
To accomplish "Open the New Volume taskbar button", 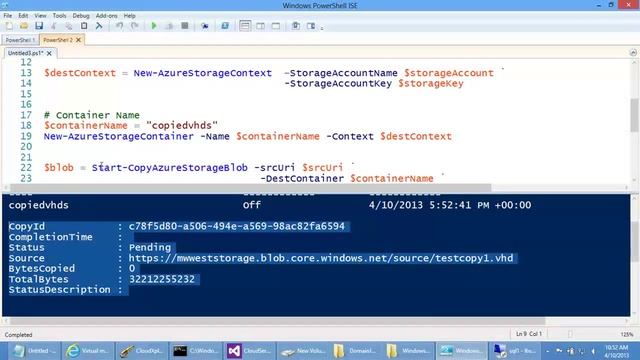I will (x=303, y=351).
